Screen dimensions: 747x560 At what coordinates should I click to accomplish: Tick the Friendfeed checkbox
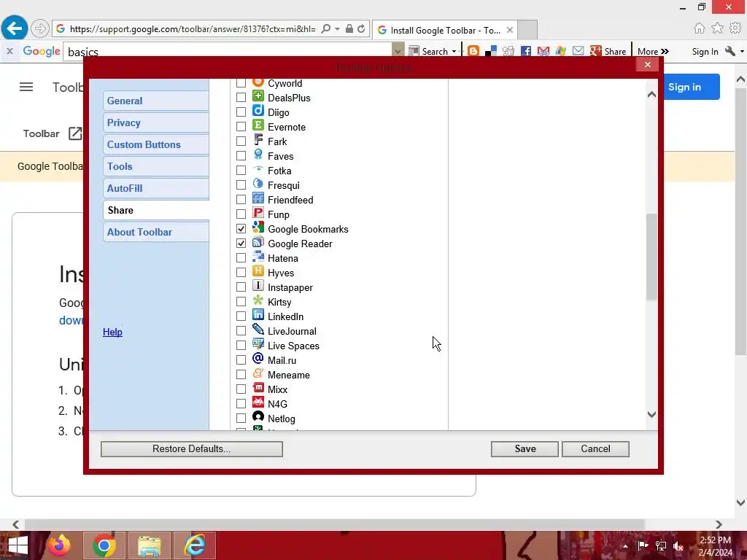tap(241, 200)
